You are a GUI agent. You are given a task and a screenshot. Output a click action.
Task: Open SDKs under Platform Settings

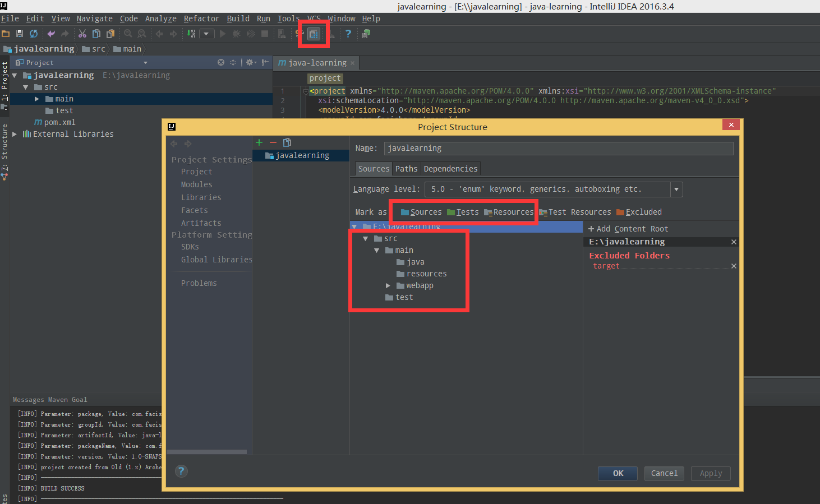pos(190,247)
